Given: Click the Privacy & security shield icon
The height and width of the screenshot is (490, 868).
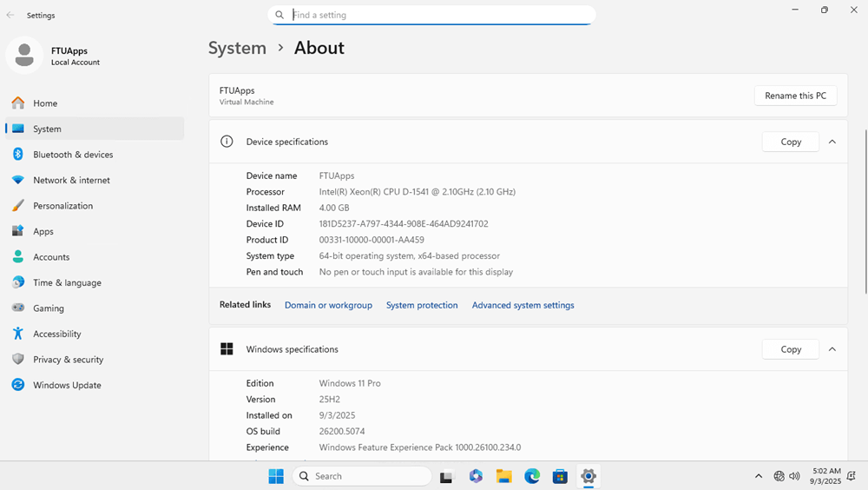Looking at the screenshot, I should (17, 360).
